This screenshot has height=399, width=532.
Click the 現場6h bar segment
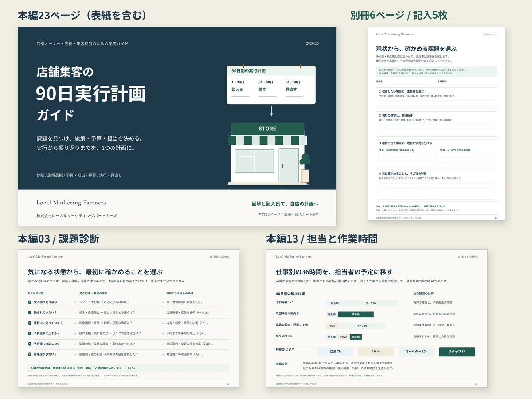tap(356, 314)
